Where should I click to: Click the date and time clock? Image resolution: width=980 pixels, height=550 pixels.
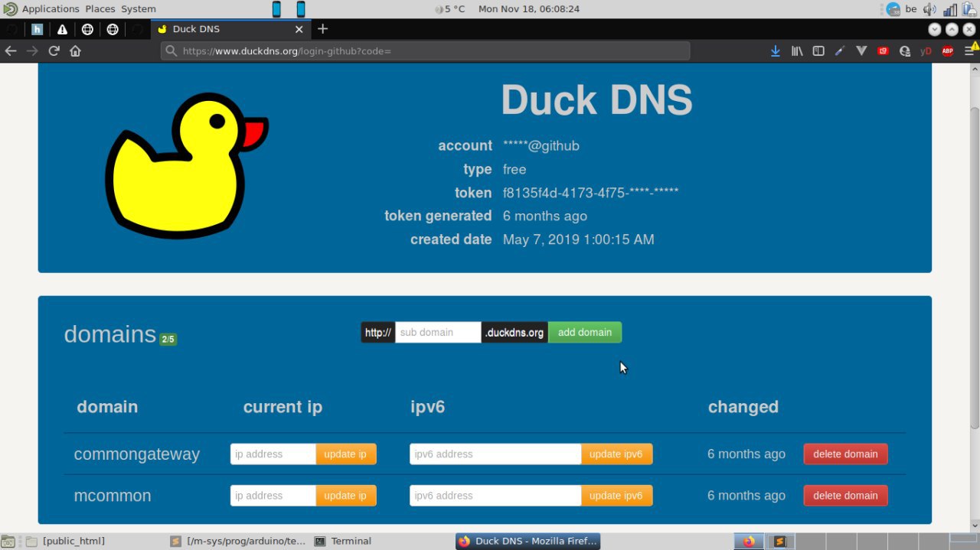click(x=528, y=9)
